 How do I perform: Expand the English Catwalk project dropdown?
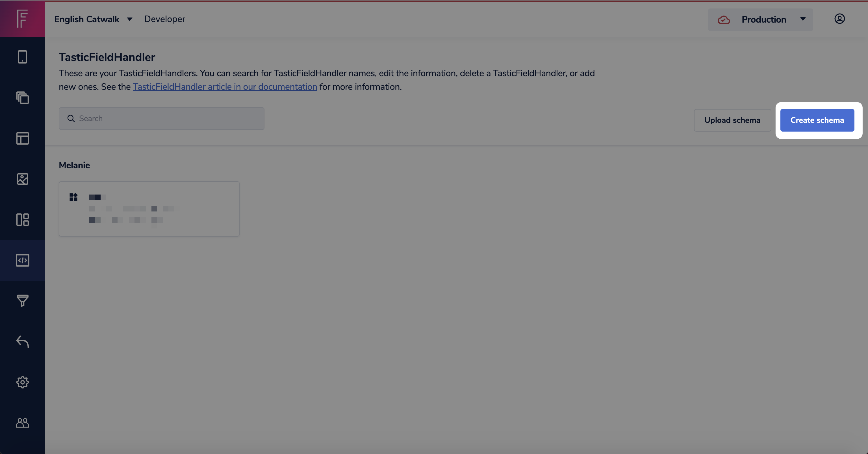click(93, 19)
